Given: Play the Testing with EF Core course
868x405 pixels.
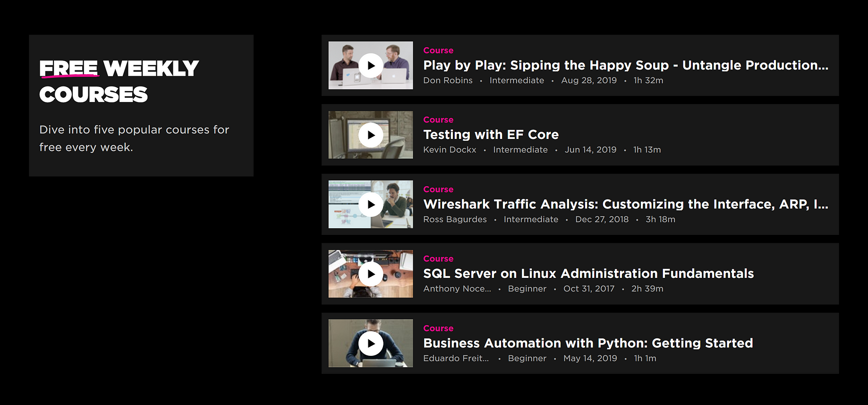Looking at the screenshot, I should point(371,135).
